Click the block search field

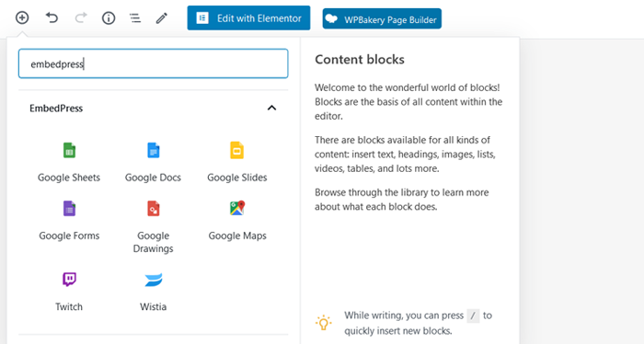[x=154, y=63]
